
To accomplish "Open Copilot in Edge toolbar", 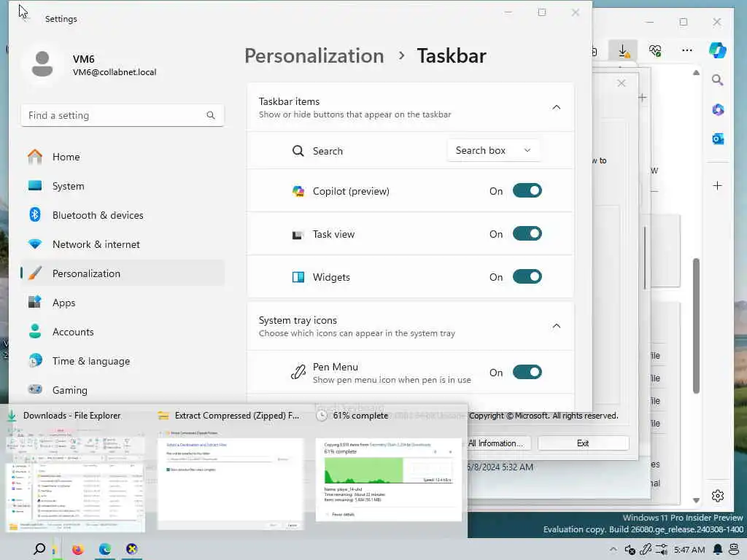I will [718, 50].
